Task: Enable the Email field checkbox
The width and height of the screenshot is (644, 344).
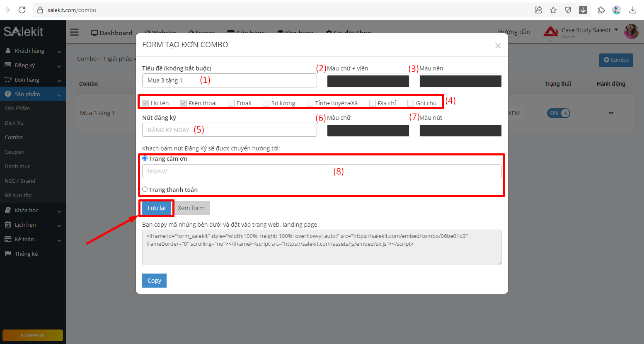Action: tap(231, 103)
